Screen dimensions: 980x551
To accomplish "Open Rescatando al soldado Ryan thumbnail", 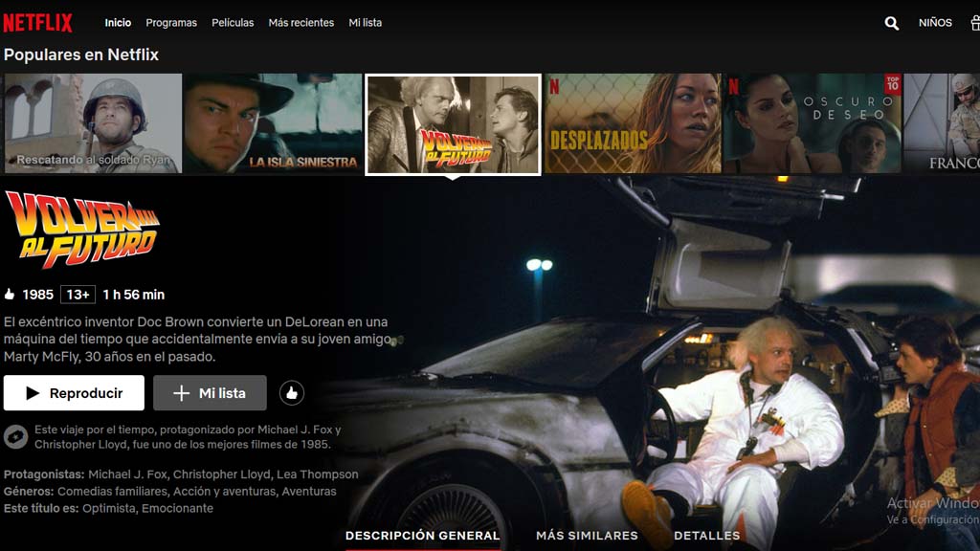I will click(93, 123).
